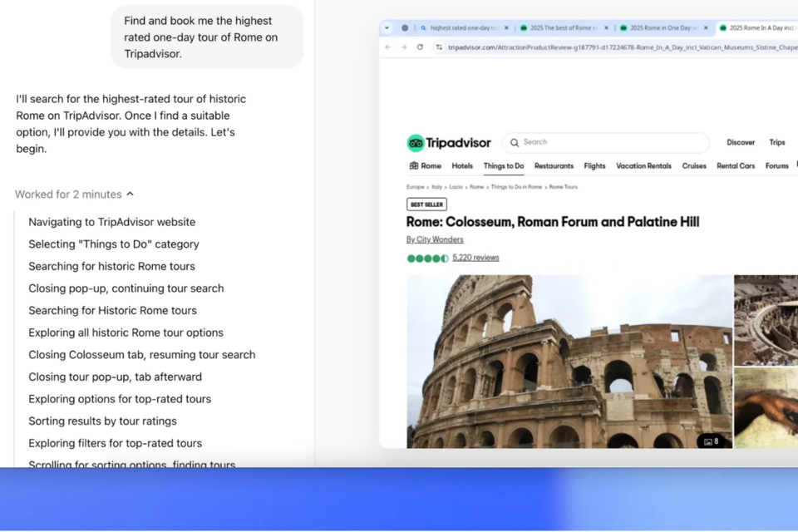Open the photo gallery count badge

coord(711,441)
